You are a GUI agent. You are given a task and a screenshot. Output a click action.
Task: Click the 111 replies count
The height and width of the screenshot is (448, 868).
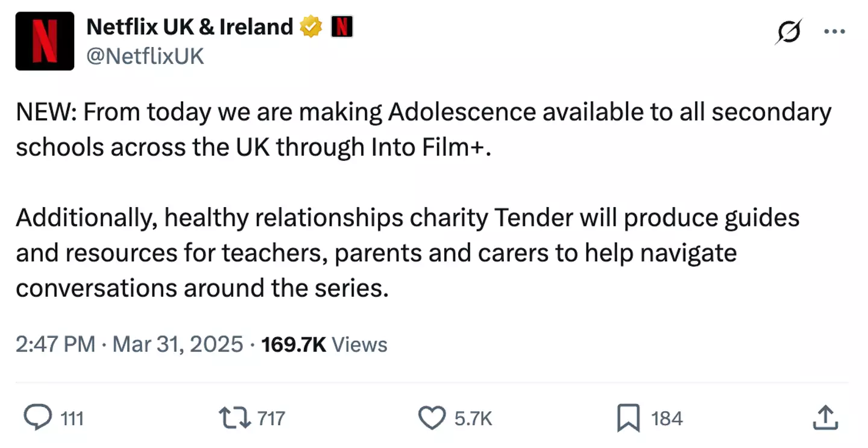point(72,418)
